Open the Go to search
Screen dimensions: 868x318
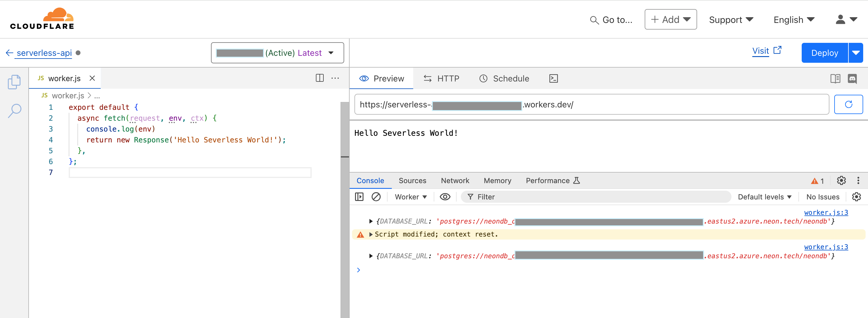tap(611, 20)
